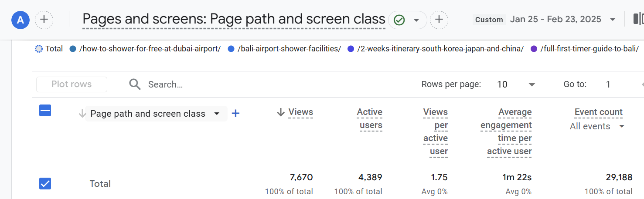Click the blue A segment avatar

20,20
